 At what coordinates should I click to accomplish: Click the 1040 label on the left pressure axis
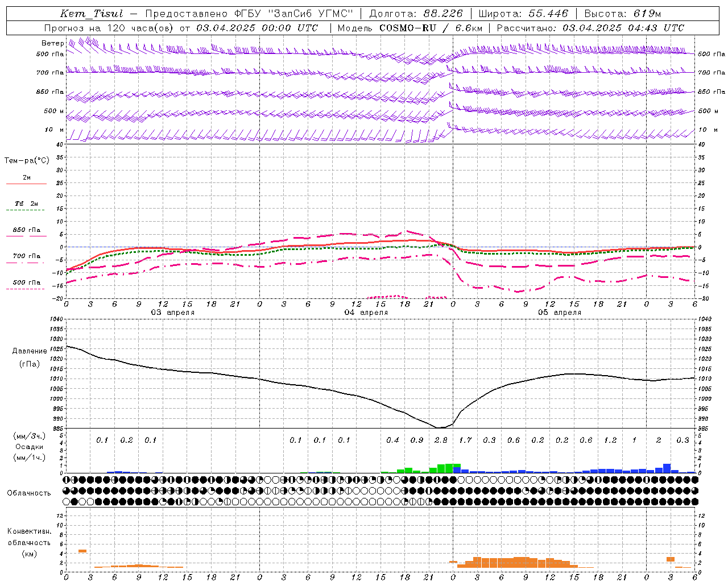[57, 319]
